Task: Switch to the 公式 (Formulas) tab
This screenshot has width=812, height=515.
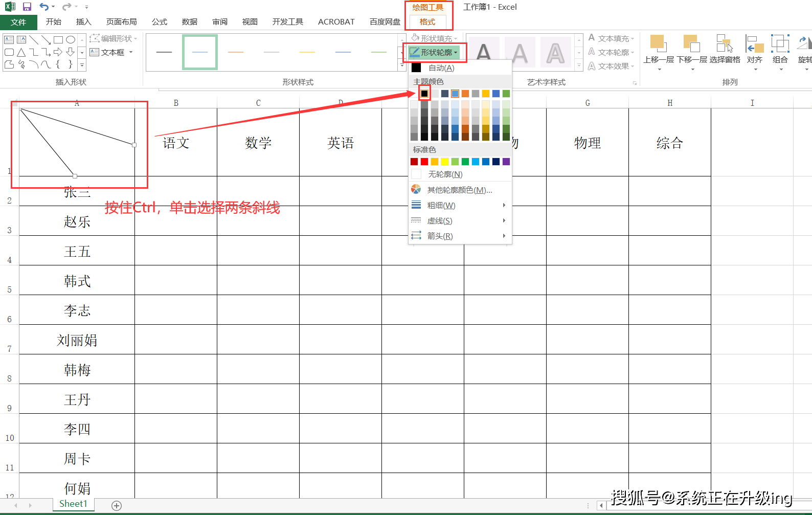Action: pyautogui.click(x=159, y=22)
